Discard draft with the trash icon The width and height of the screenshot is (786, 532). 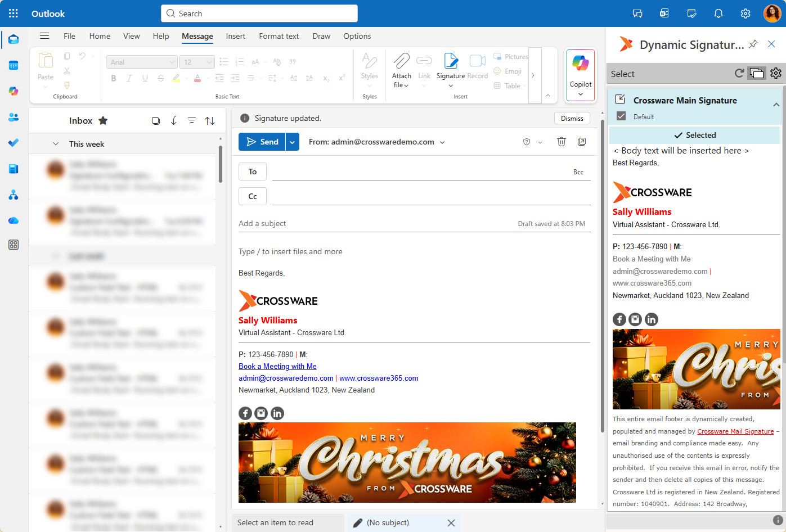click(561, 142)
